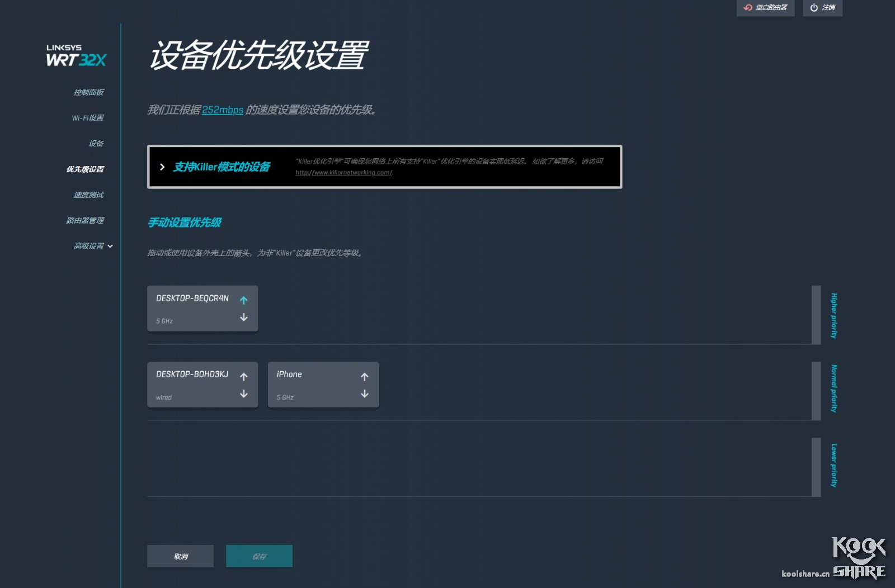The width and height of the screenshot is (895, 588).
Task: Click the 注销 power logout icon
Action: point(814,8)
